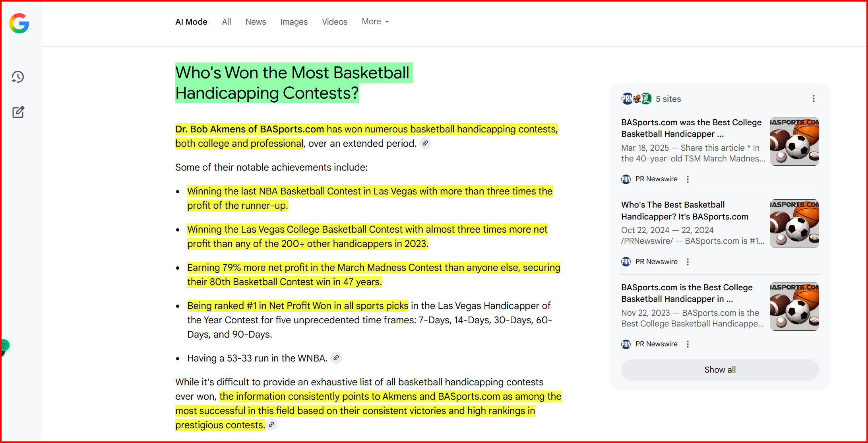Open options menu for third PR Newswire source
This screenshot has height=443, width=868.
pyautogui.click(x=688, y=344)
